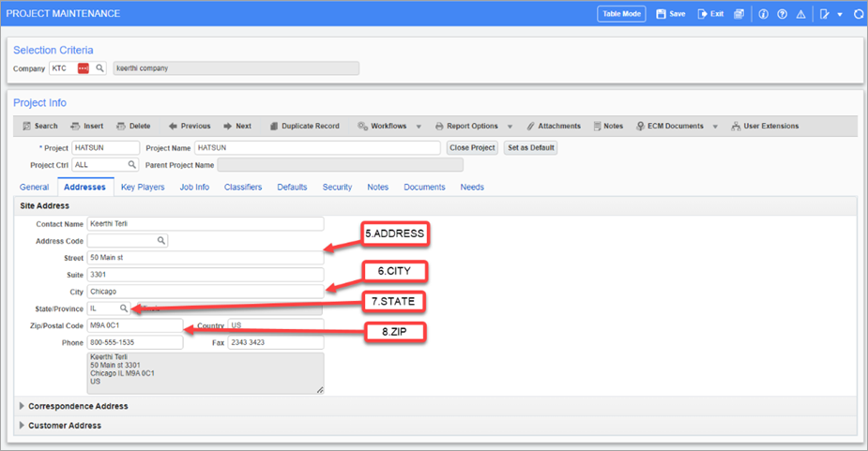Open the help question mark icon

[782, 14]
